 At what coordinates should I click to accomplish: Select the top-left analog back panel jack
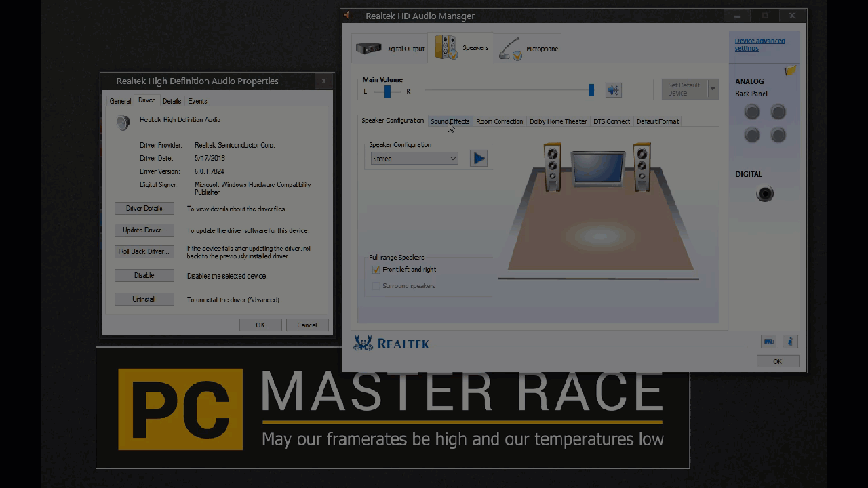(752, 111)
